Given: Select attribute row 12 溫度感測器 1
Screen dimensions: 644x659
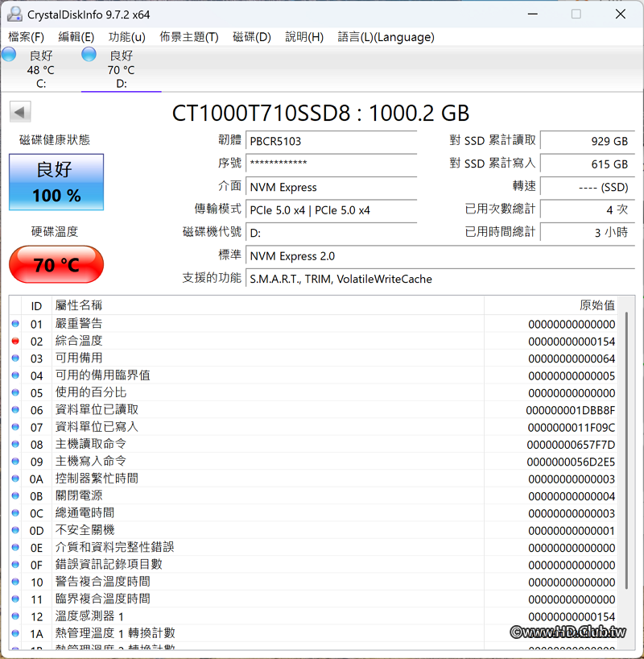Looking at the screenshot, I should click(x=313, y=616).
